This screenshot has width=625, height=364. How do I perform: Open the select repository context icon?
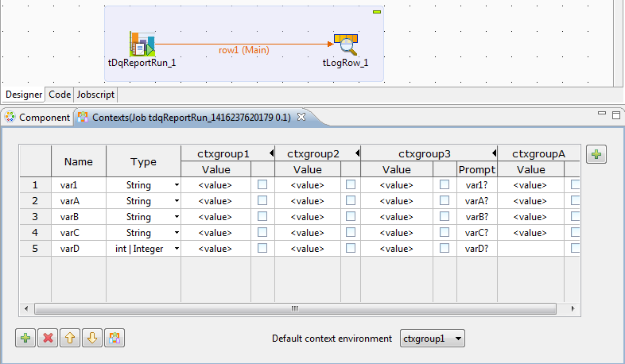click(x=115, y=338)
